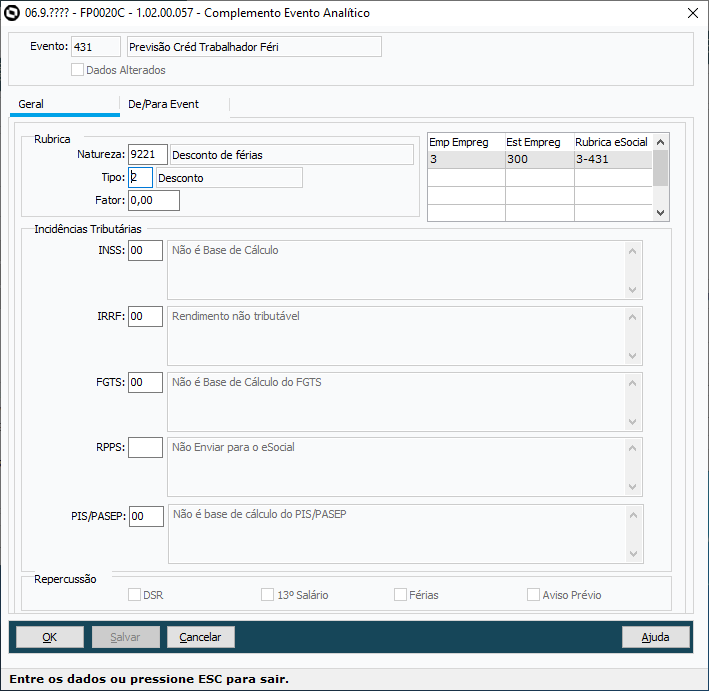Select grid cell with value 300
Viewport: 709px width, 691px height.
540,159
